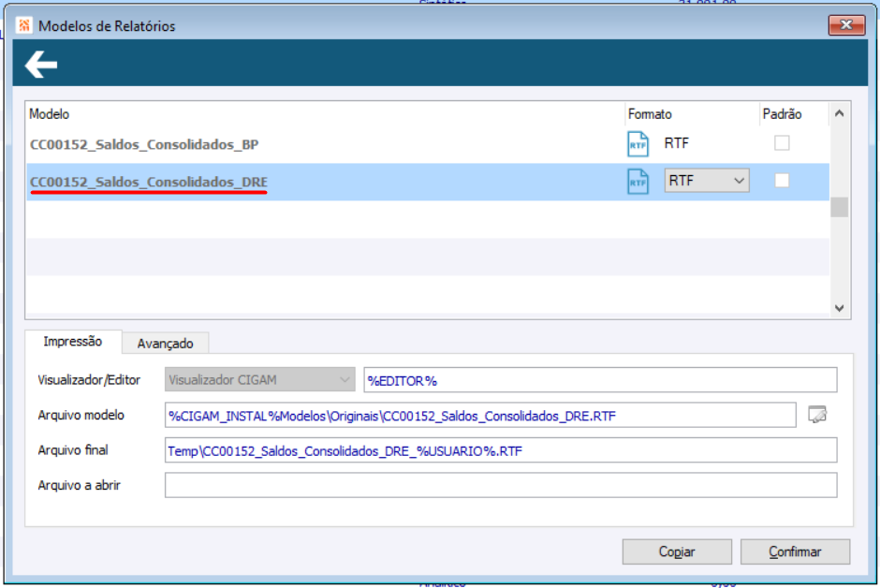Select the CC00152_Saldos_Consolidados_BP model row
This screenshot has height=588, width=880.
point(428,144)
